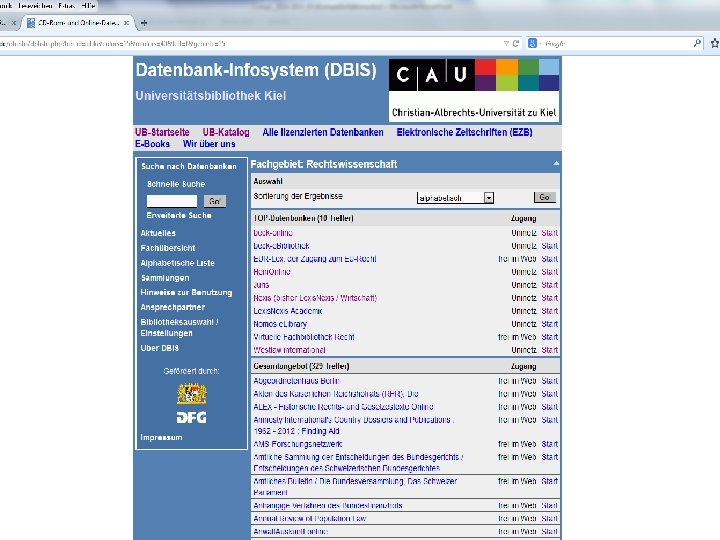Open the Google search engine selector icon

(533, 43)
